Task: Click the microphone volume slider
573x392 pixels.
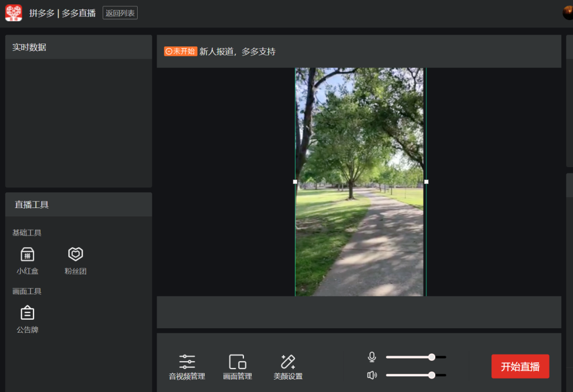Action: tap(416, 357)
